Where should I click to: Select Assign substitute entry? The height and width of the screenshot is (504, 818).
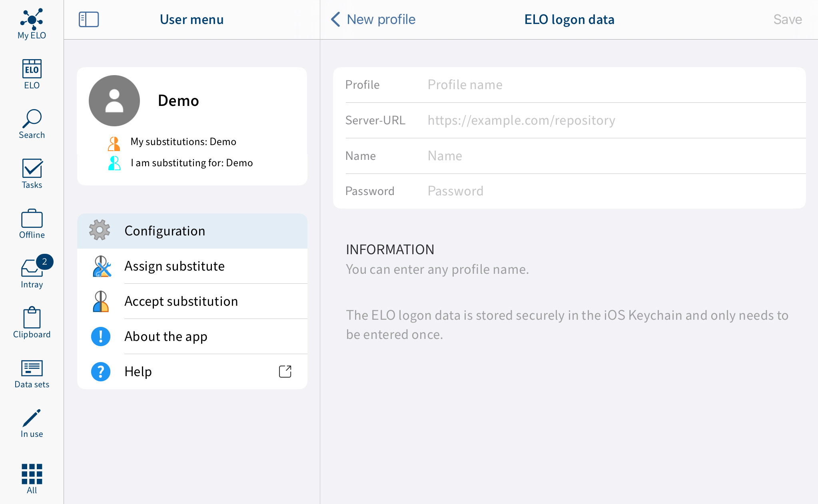192,266
